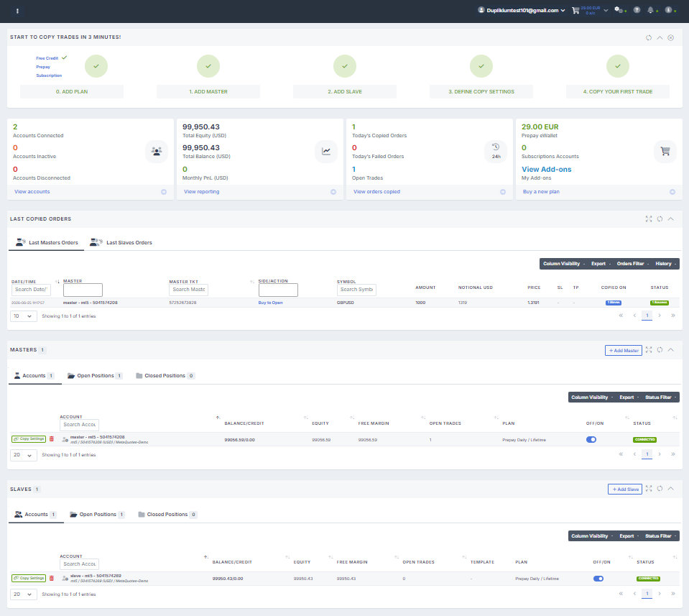Click the Add Master button
Viewport: 689px width, 616px height.
point(624,351)
